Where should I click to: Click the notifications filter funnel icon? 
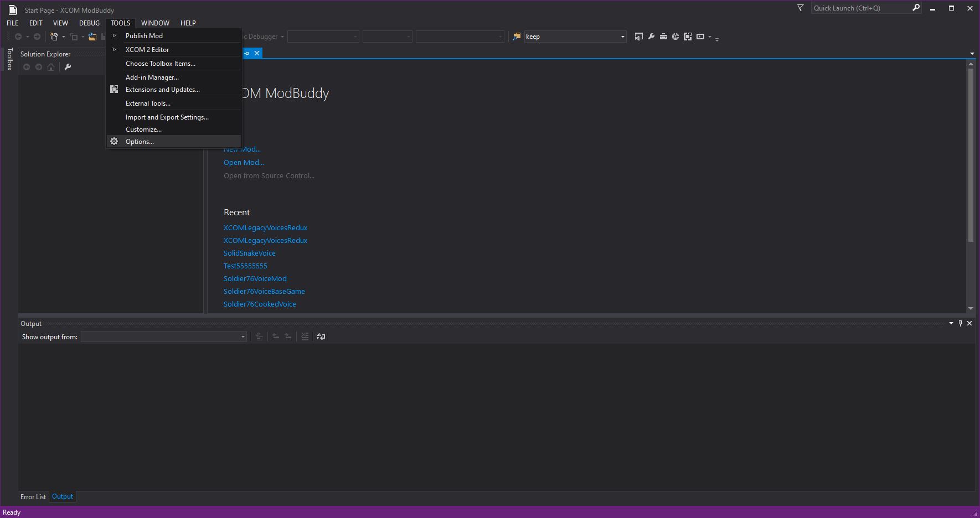click(800, 8)
